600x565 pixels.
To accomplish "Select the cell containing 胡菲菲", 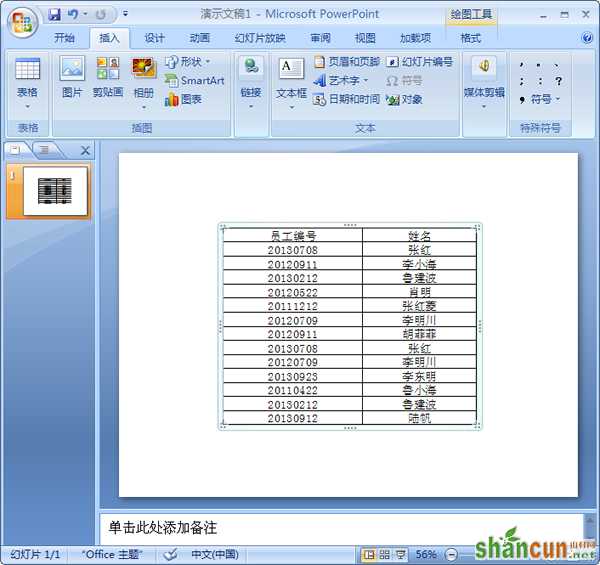I will [x=419, y=334].
